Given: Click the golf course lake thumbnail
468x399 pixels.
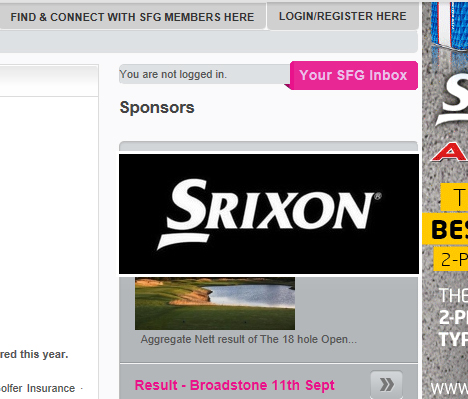Looking at the screenshot, I should [x=215, y=303].
